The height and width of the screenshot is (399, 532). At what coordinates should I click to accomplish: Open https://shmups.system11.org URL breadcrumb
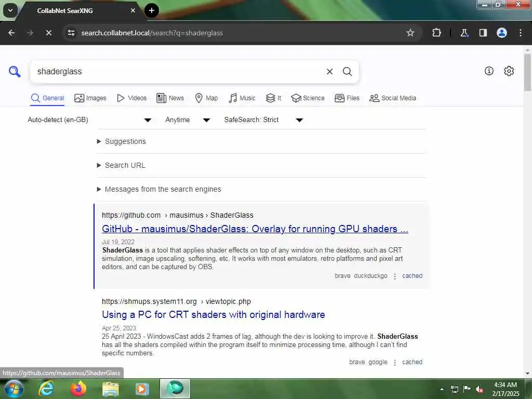[x=176, y=301]
